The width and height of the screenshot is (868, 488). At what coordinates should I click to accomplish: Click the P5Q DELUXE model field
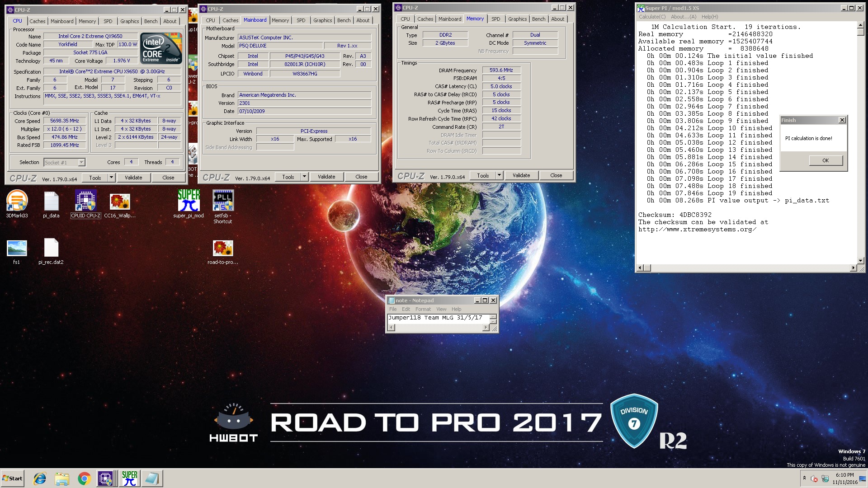click(x=280, y=46)
